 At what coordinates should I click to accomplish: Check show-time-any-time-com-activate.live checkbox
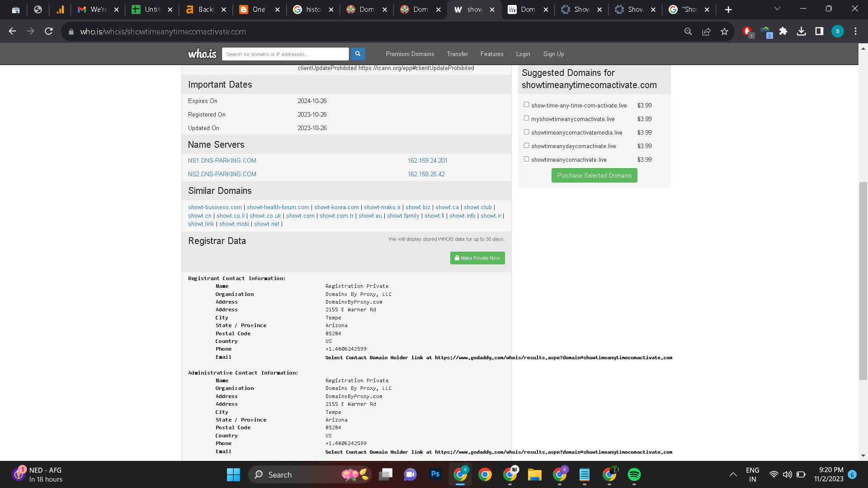coord(526,105)
